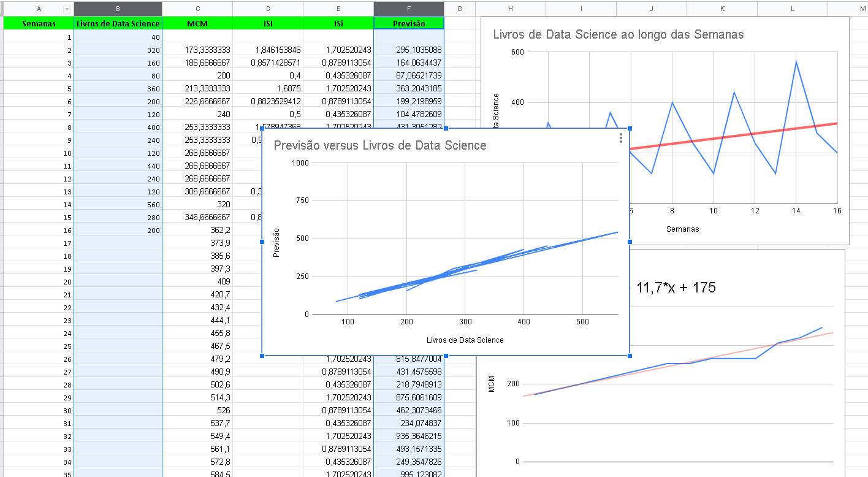Select the cell with value 249,3547826
The height and width of the screenshot is (477, 868).
tap(409, 462)
